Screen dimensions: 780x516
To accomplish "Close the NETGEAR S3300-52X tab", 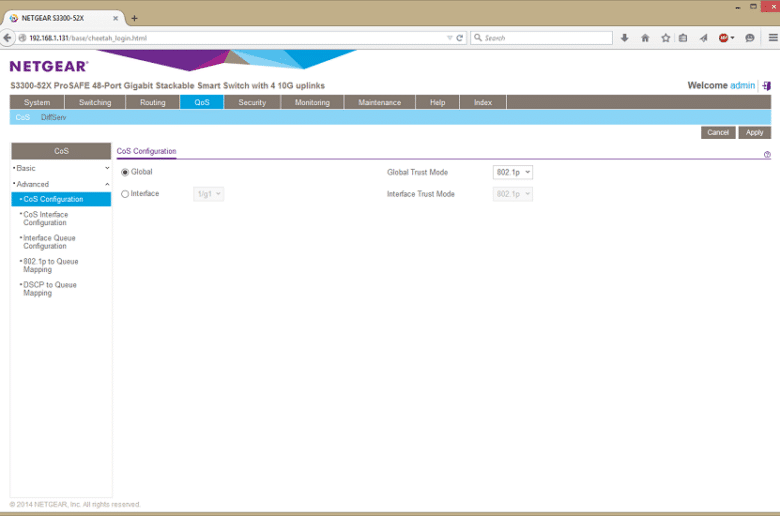I will [115, 18].
